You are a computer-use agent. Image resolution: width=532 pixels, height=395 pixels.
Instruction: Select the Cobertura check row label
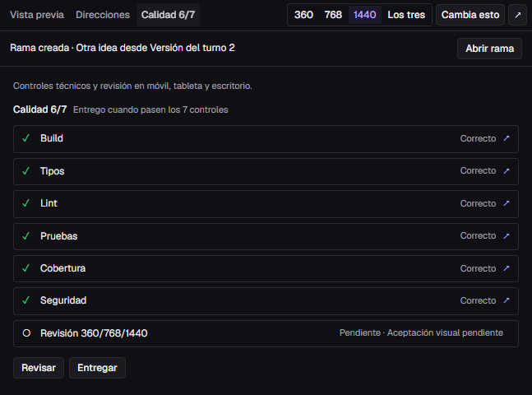pyautogui.click(x=62, y=268)
